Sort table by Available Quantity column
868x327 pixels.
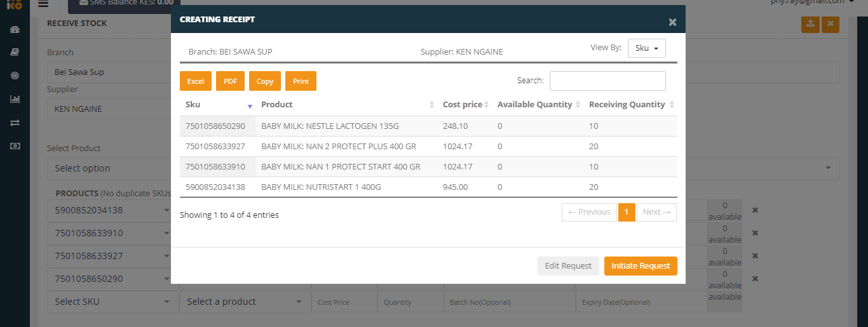(538, 105)
